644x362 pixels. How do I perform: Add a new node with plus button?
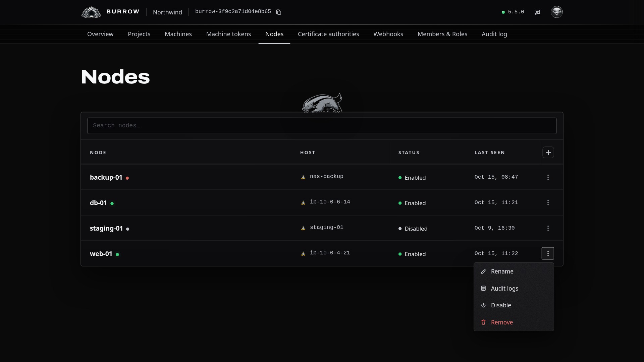coord(548,153)
